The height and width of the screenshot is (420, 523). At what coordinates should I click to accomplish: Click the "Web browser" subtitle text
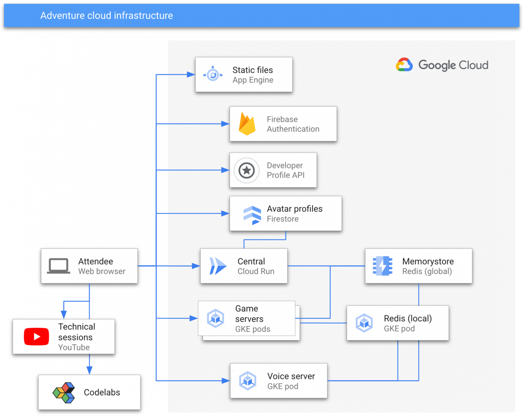coord(102,271)
